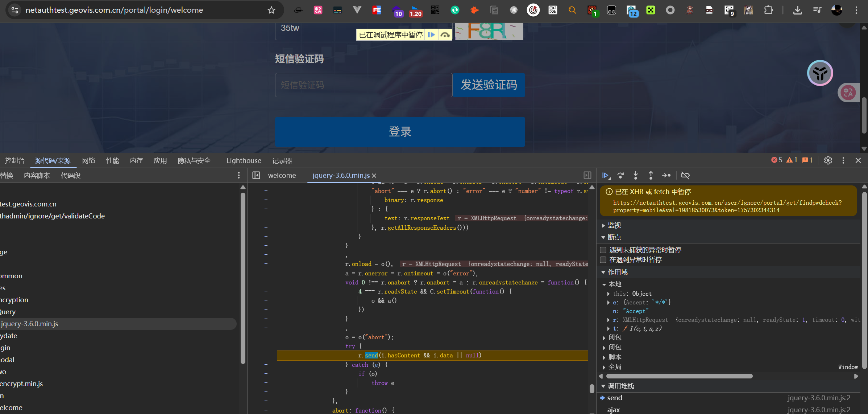Viewport: 868px width, 414px height.
Task: Bookmark this page with the star icon
Action: click(x=271, y=10)
